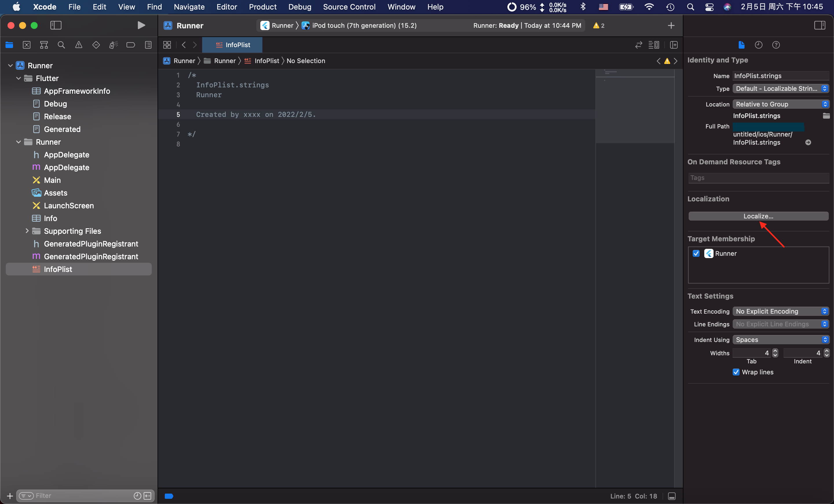Open the Symbol navigator icon
Image resolution: width=834 pixels, height=504 pixels.
pyautogui.click(x=44, y=45)
